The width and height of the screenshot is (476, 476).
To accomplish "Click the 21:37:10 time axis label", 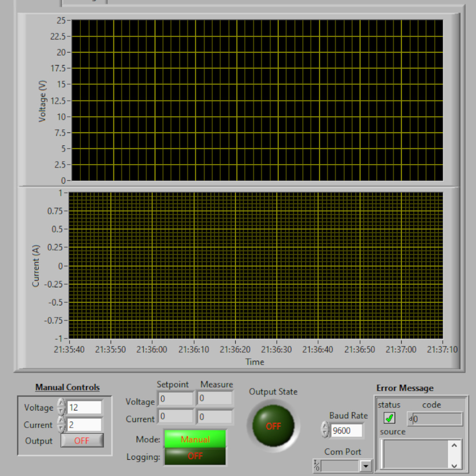I will click(442, 350).
